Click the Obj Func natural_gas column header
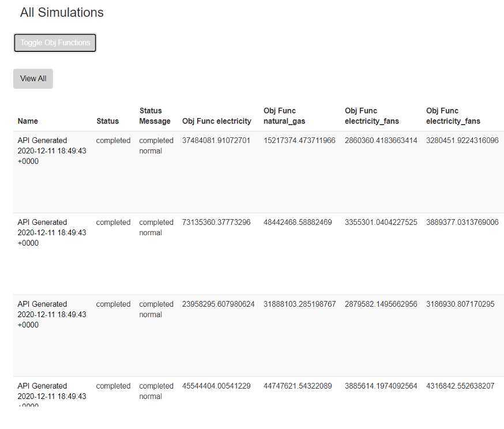 (284, 116)
